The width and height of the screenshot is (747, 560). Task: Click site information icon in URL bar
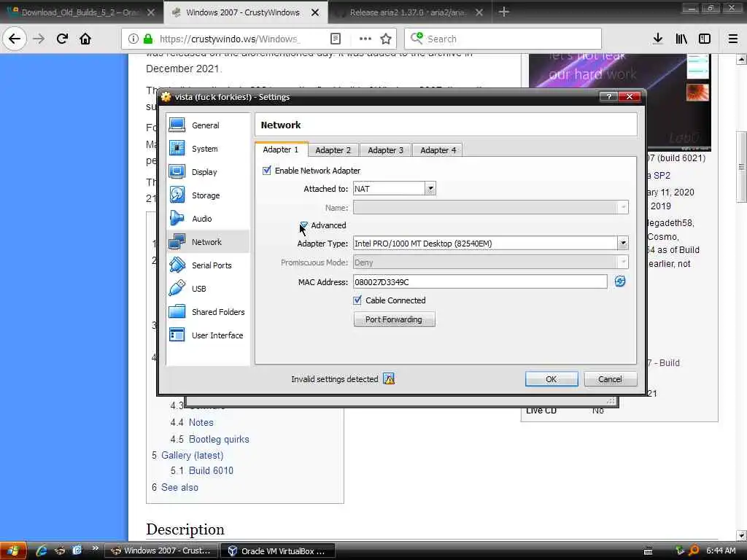(x=133, y=39)
